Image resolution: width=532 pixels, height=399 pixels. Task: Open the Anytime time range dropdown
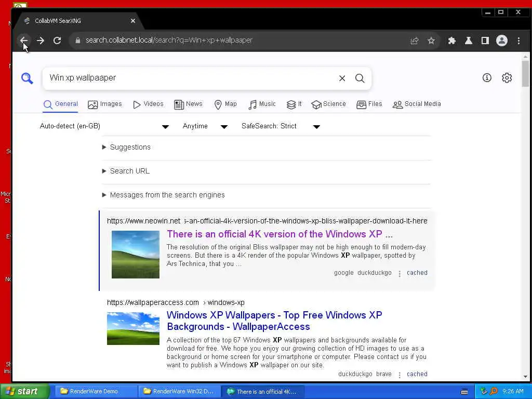[205, 126]
